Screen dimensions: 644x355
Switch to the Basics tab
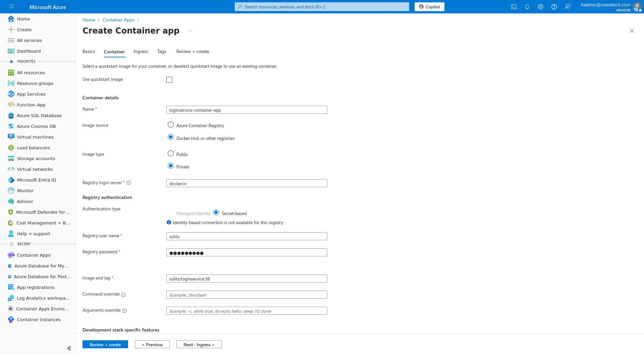coord(89,51)
